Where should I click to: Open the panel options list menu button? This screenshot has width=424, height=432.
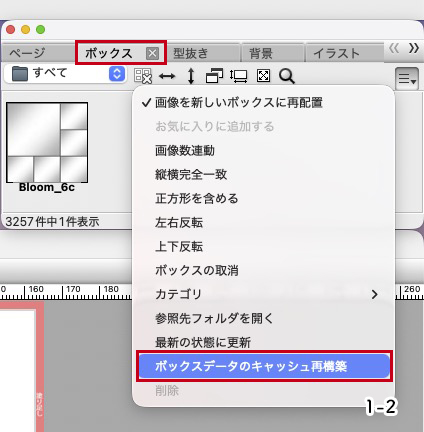(x=407, y=79)
